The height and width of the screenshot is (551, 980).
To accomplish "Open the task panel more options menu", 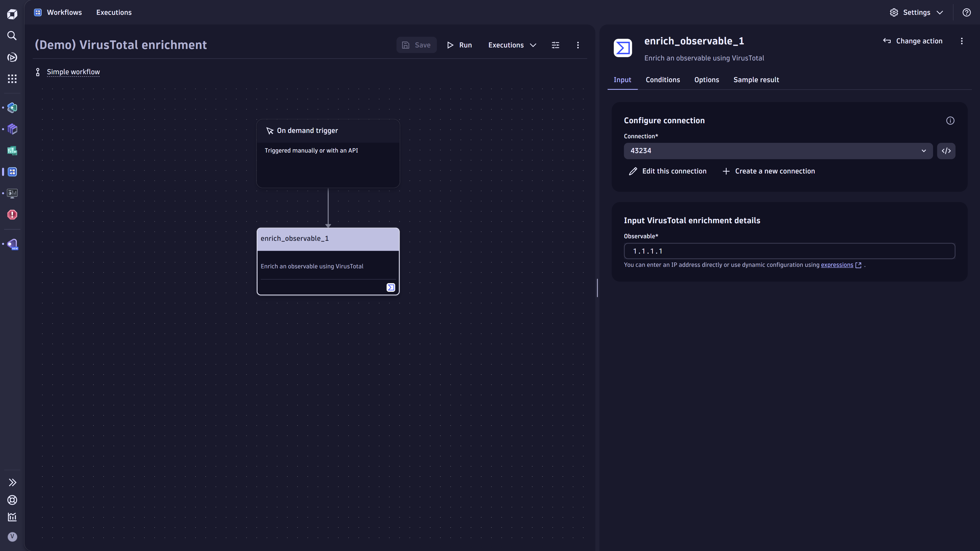I will coord(961,41).
